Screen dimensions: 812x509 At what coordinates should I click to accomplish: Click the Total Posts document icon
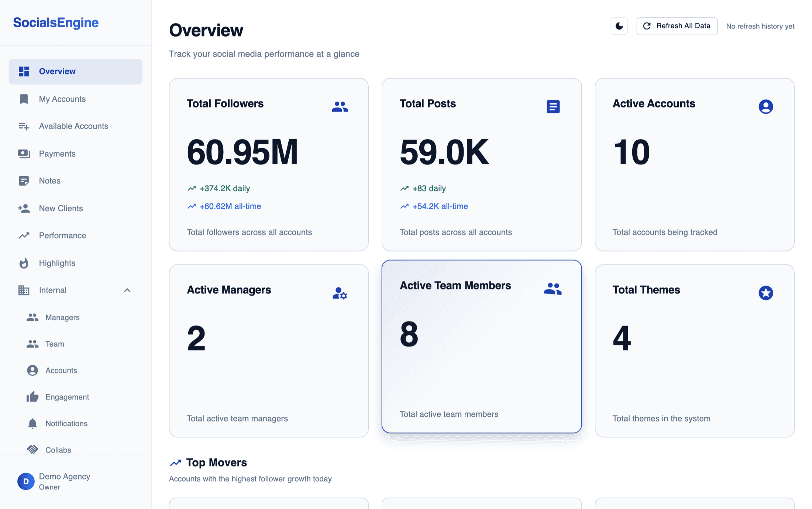(553, 107)
